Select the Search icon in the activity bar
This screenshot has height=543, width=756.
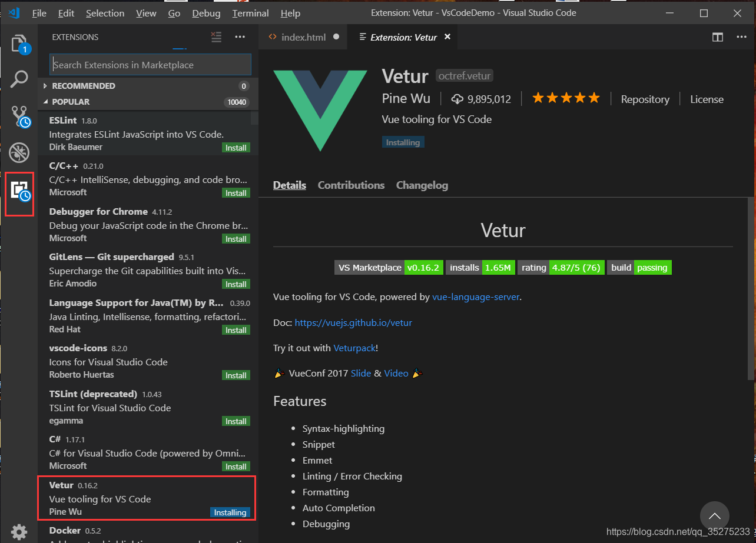19,78
